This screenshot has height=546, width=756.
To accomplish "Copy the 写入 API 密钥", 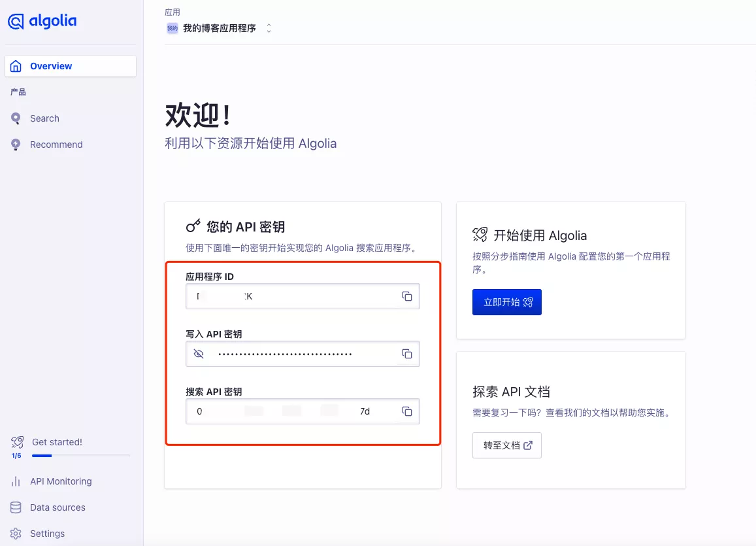I will pyautogui.click(x=407, y=354).
